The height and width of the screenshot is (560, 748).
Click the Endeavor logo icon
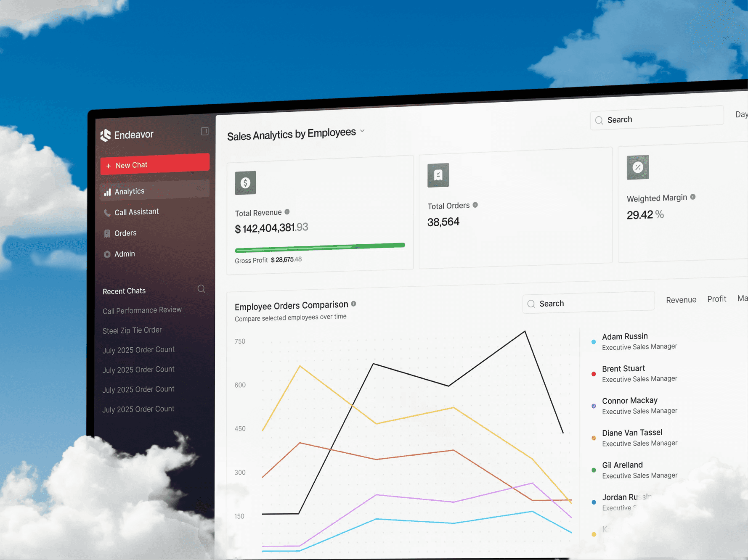tap(105, 135)
